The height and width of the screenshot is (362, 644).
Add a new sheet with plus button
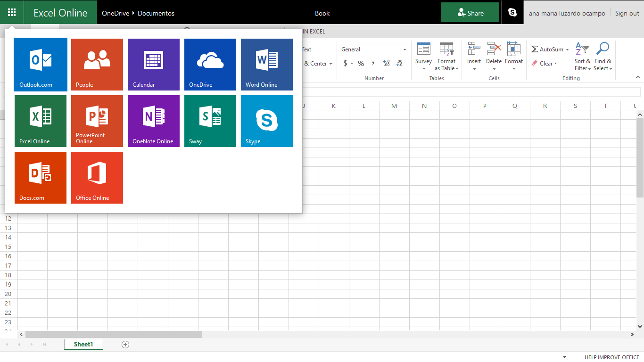point(125,345)
